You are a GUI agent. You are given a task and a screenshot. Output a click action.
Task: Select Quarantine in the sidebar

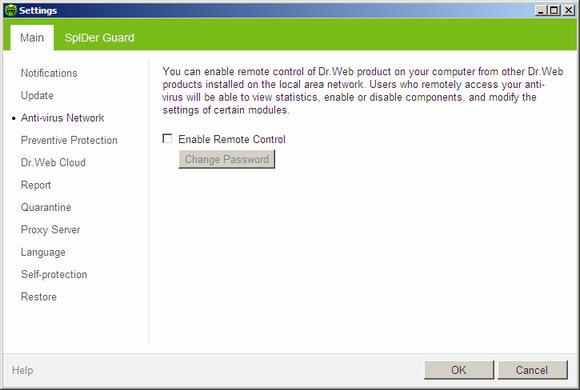[x=46, y=207]
